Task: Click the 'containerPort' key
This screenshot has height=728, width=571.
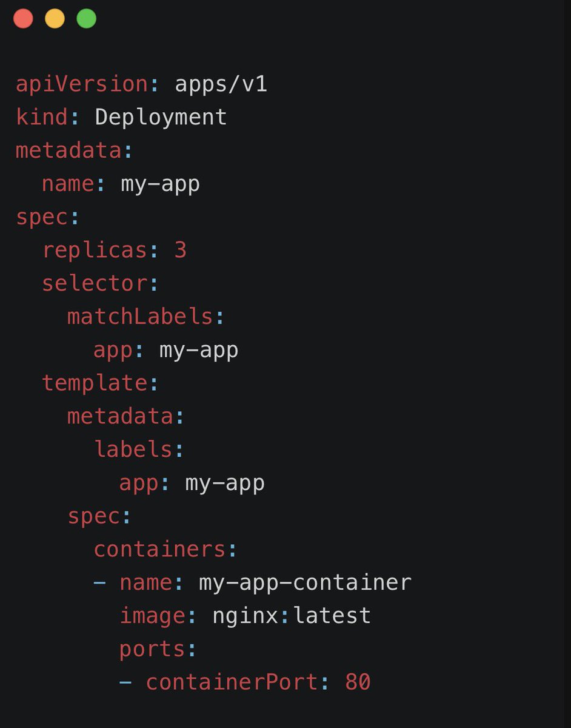Action: (232, 682)
